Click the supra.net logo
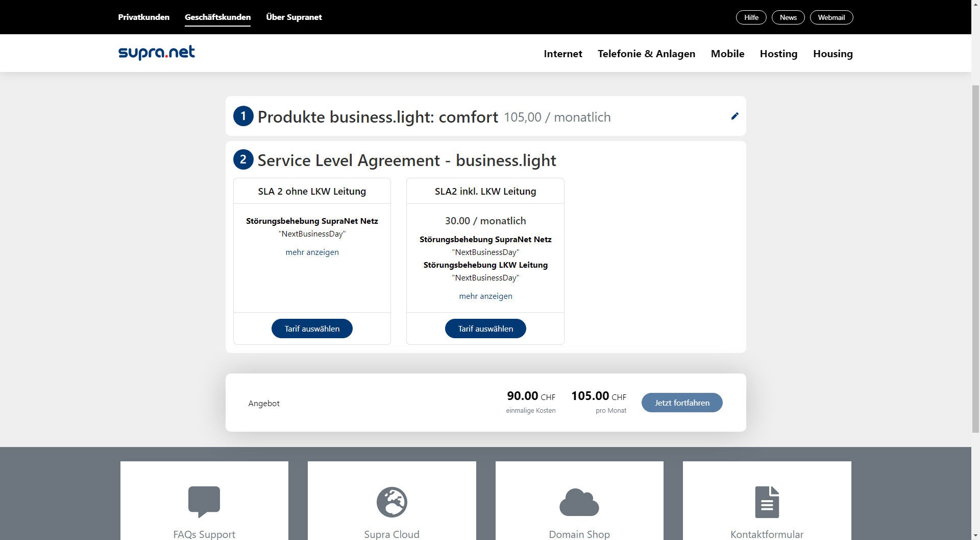Image resolution: width=980 pixels, height=540 pixels. (156, 53)
